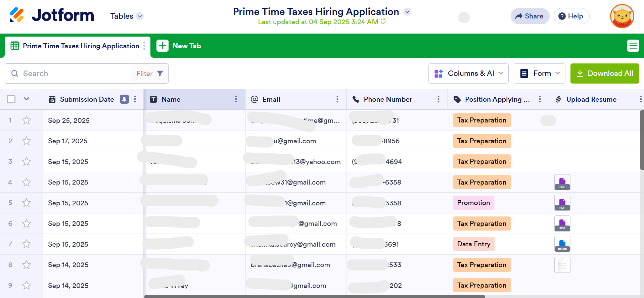Click the user avatar icon

pos(622,16)
